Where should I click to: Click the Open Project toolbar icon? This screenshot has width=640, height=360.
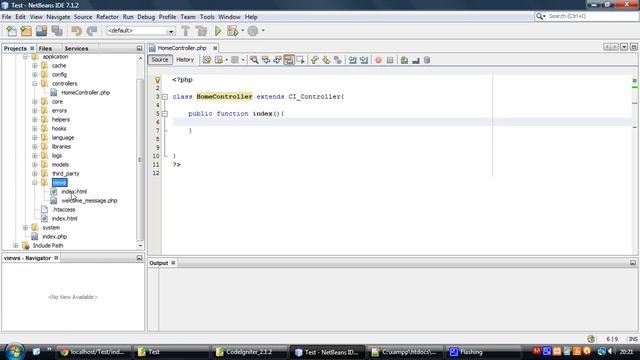41,31
